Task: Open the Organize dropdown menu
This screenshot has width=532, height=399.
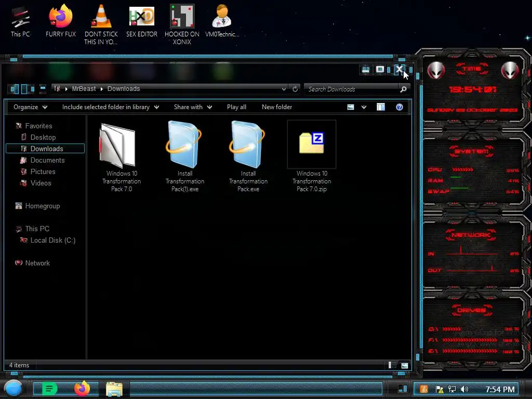Action: click(30, 107)
